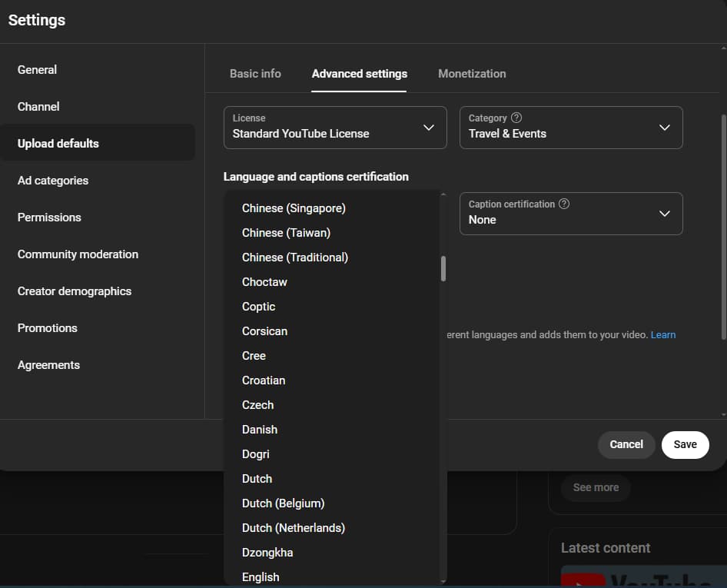Screen dimensions: 727x588
Task: Select Corsican language option
Action: point(332,331)
